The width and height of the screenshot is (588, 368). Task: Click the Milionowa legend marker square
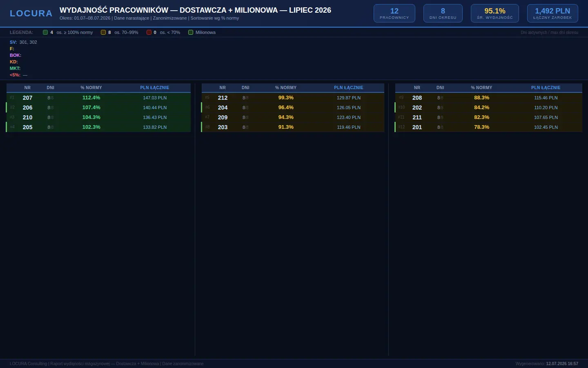[x=191, y=32]
